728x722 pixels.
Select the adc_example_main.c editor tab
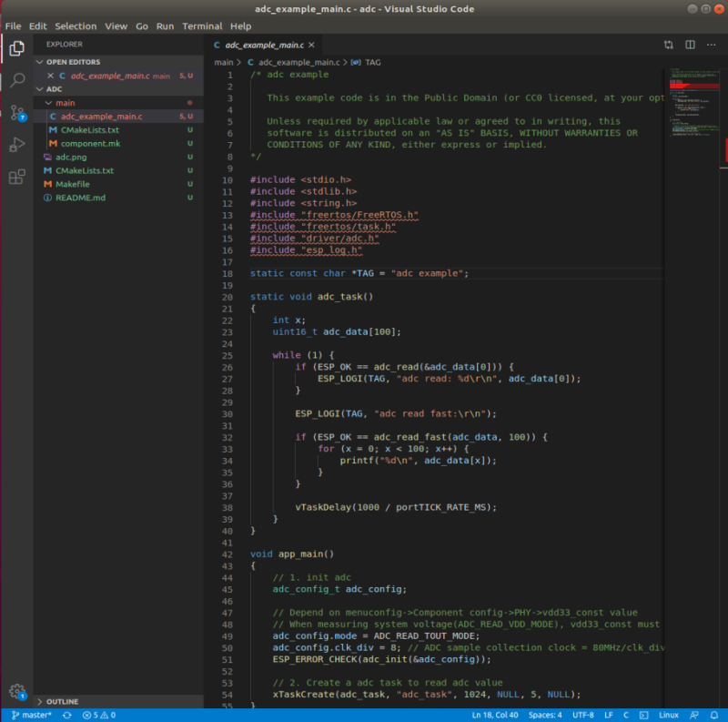tap(265, 45)
